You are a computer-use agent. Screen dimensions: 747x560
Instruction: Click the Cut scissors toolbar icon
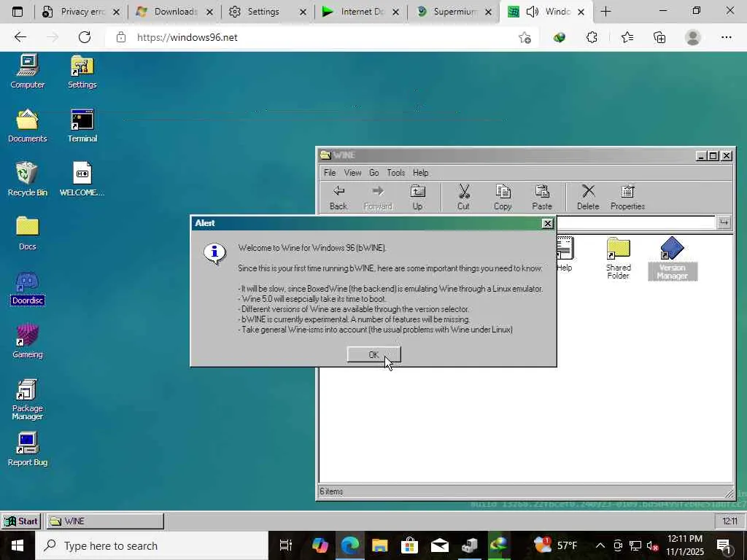coord(463,198)
